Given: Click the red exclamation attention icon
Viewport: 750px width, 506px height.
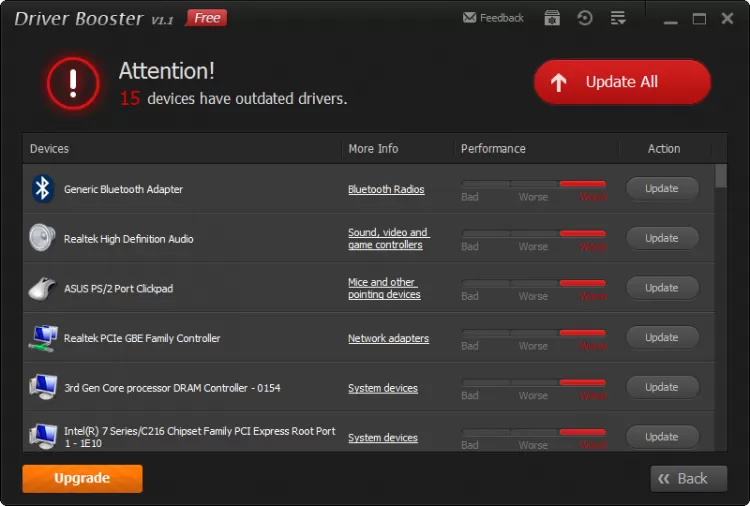Looking at the screenshot, I should (73, 84).
